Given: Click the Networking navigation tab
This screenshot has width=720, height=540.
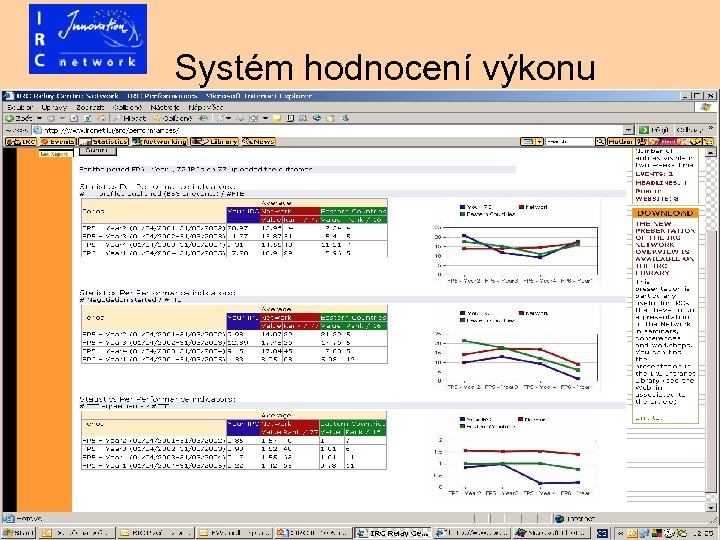Looking at the screenshot, I should click(x=160, y=141).
